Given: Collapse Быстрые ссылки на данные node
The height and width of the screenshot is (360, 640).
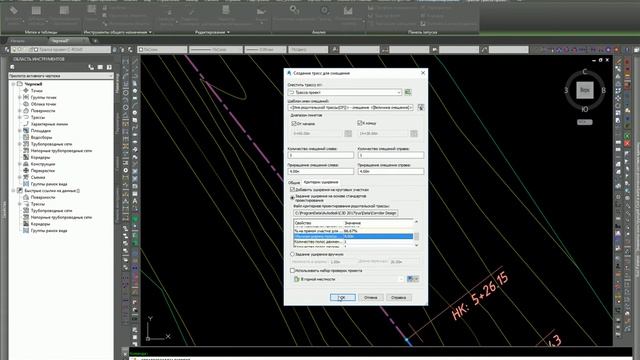Looking at the screenshot, I should [13, 191].
